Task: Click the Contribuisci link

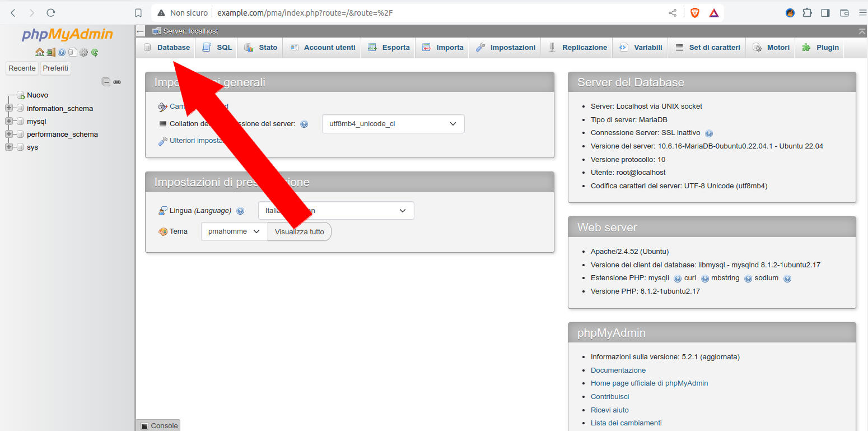Action: (610, 396)
